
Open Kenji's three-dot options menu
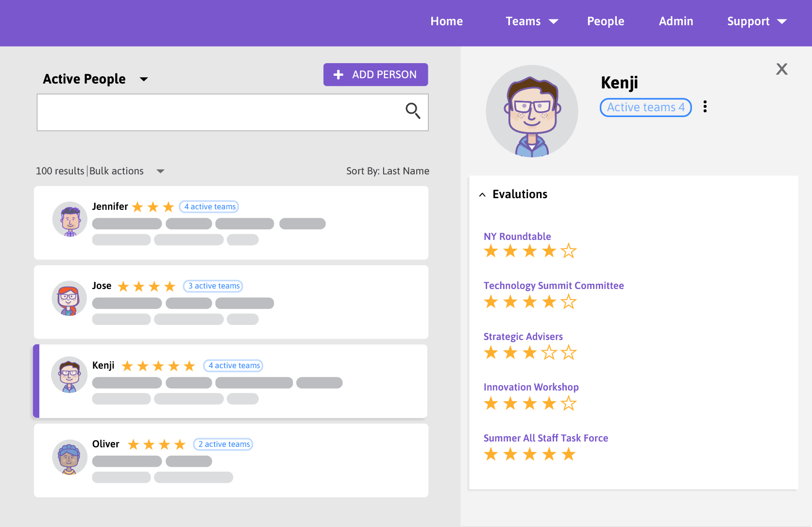click(x=705, y=106)
